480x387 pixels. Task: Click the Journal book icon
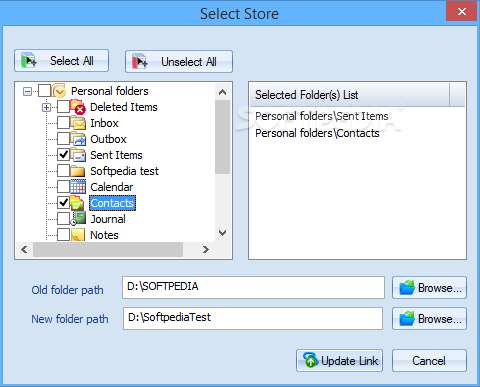(78, 219)
